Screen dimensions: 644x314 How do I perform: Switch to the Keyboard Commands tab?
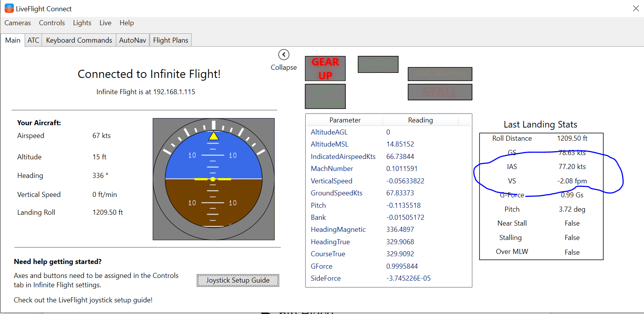(79, 40)
